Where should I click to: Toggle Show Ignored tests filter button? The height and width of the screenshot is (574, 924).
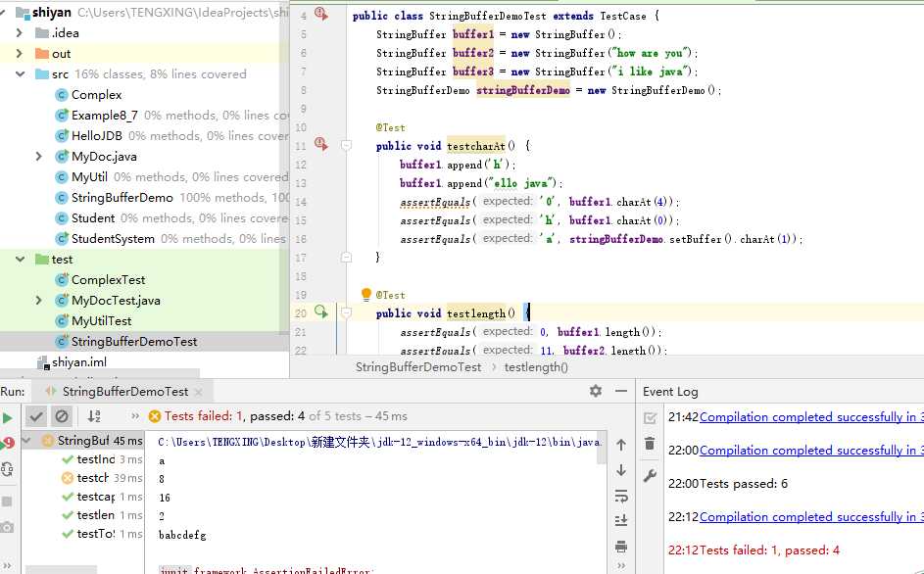(x=62, y=416)
